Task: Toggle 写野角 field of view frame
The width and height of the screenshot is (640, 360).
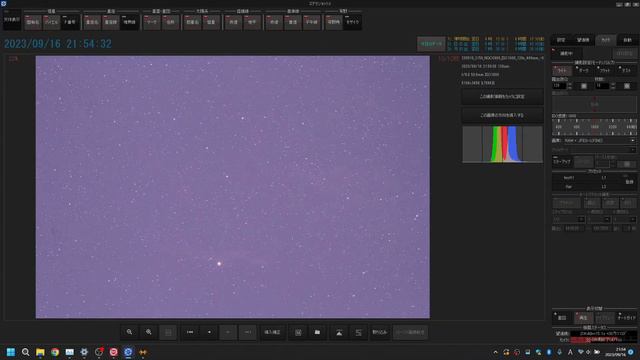Action: (x=334, y=22)
